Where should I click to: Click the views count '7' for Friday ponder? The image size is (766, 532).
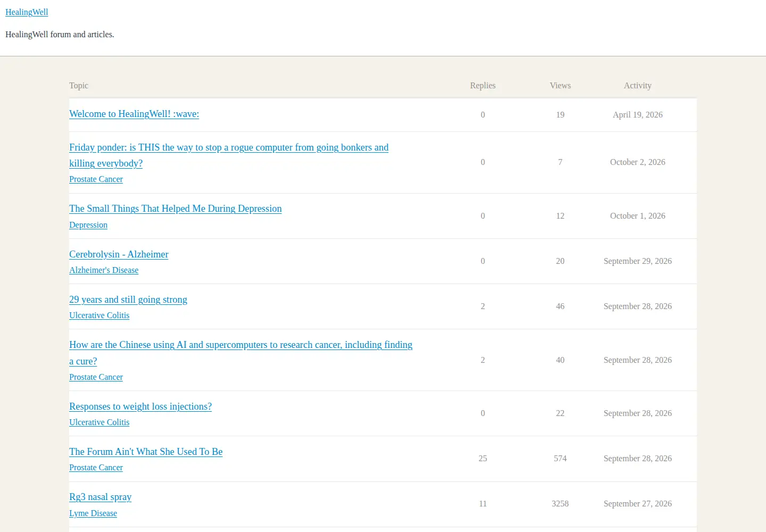pyautogui.click(x=560, y=162)
